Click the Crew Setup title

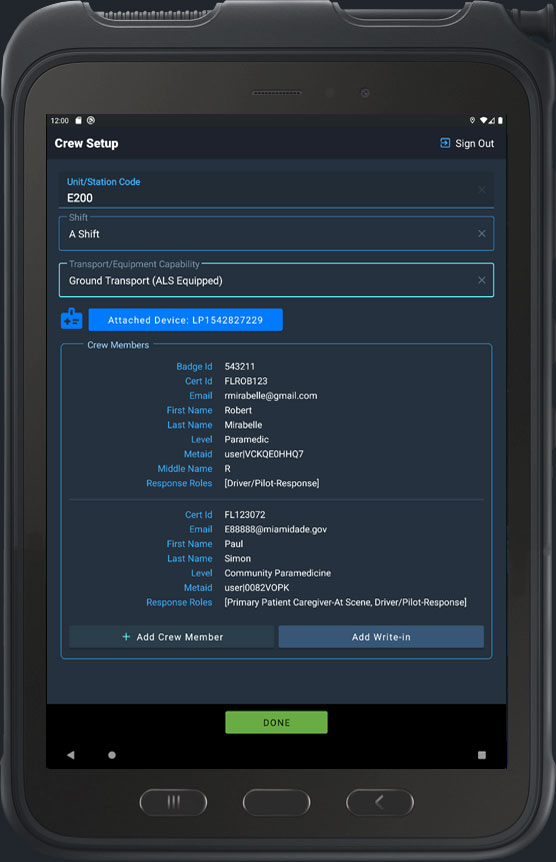(x=86, y=143)
